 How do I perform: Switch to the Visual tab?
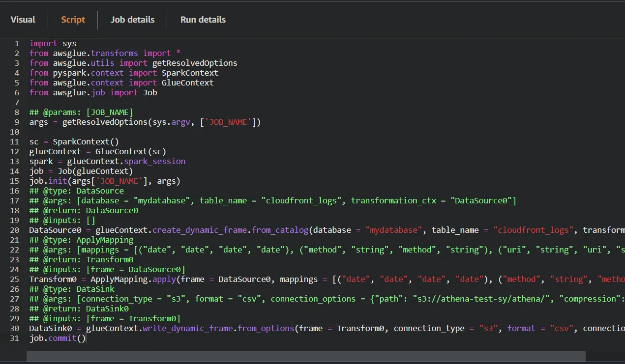[23, 20]
